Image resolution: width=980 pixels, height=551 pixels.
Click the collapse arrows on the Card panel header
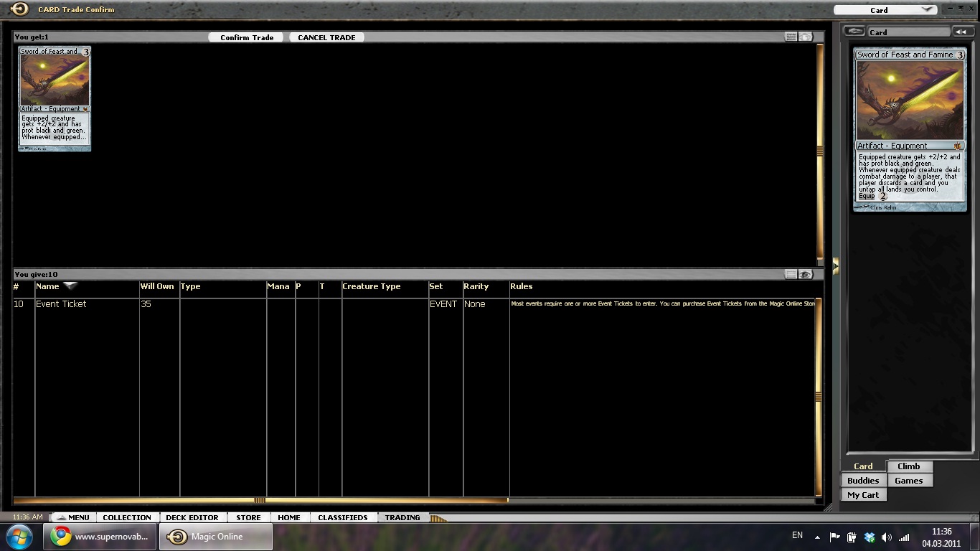coord(962,32)
